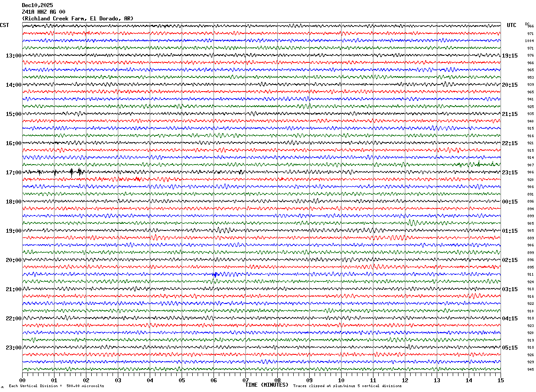Select the 17:00 CST row label
The height and width of the screenshot is (392, 536).
13,173
